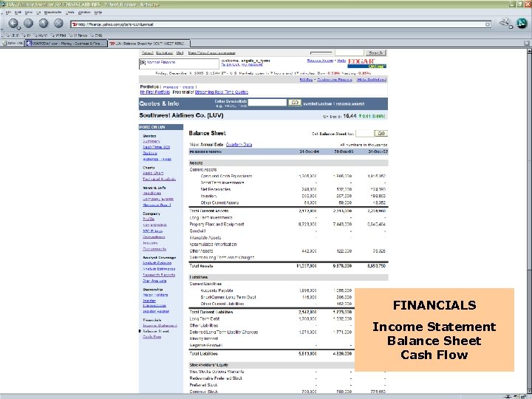Screen dimensions: 532x399
Task: Open the Window menu
Action: tap(84, 13)
